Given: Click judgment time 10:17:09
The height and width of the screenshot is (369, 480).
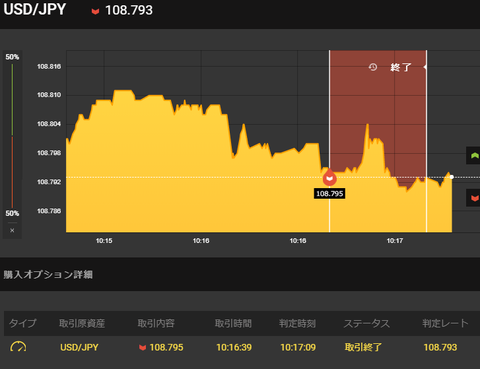Looking at the screenshot, I should pos(298,347).
